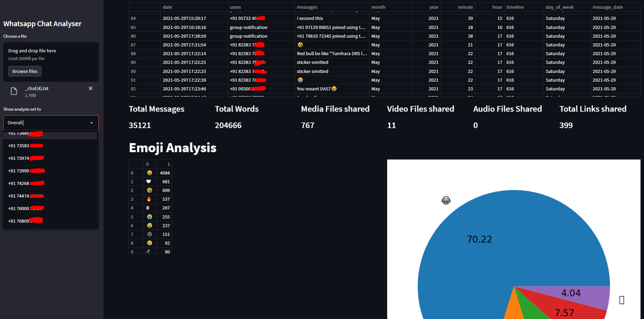This screenshot has height=319, width=644.
Task: Click the face-with-tears-of-joy emoji in the emoji table
Action: coord(149,172)
